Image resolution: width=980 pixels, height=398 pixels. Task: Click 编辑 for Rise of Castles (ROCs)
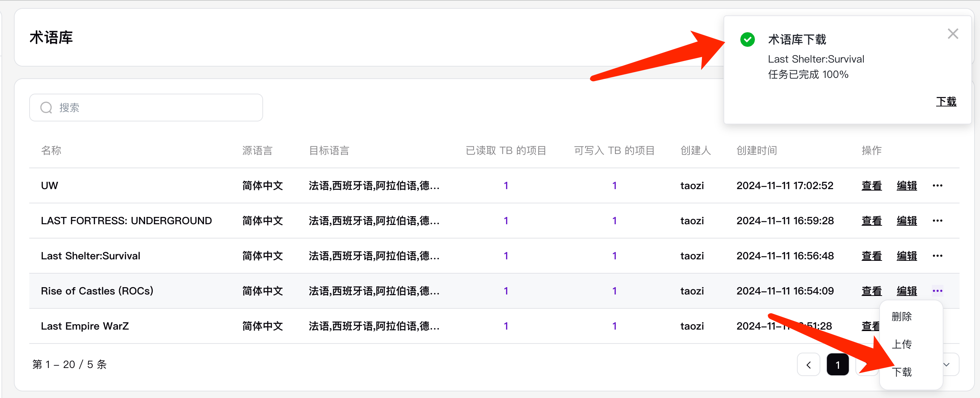(x=907, y=291)
